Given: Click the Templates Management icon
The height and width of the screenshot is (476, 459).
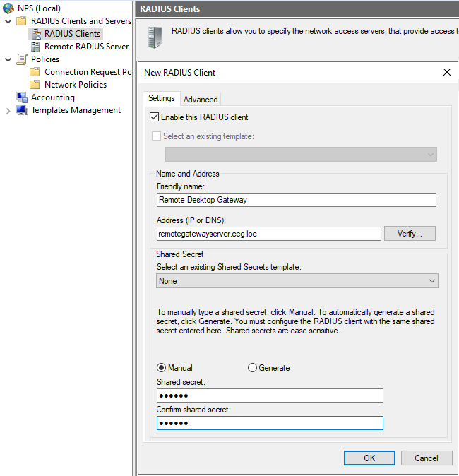Looking at the screenshot, I should [21, 110].
